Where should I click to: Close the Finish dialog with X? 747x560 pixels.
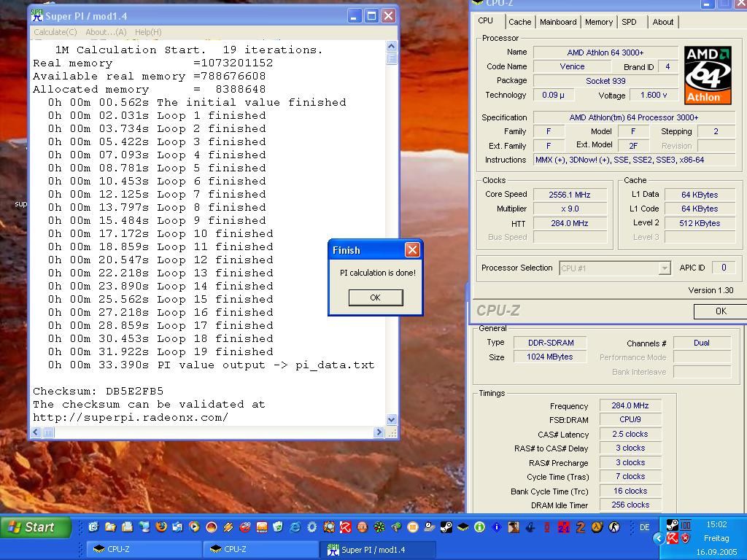[x=413, y=249]
